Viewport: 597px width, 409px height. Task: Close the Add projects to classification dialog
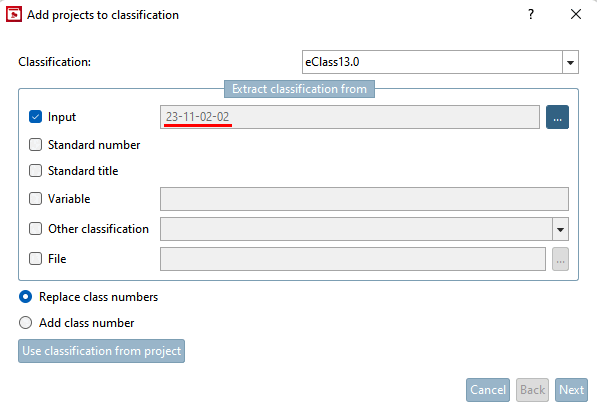click(x=576, y=14)
